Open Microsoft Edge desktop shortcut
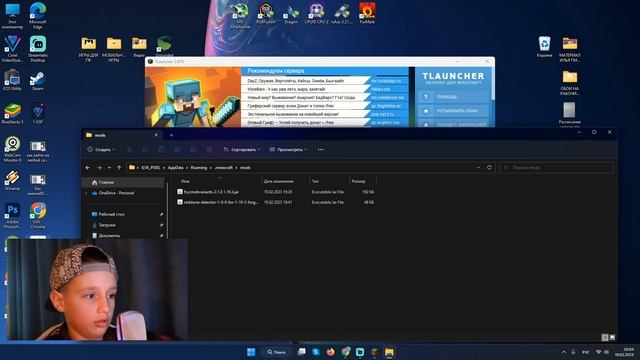Viewport: 640px width, 360px height. click(38, 16)
